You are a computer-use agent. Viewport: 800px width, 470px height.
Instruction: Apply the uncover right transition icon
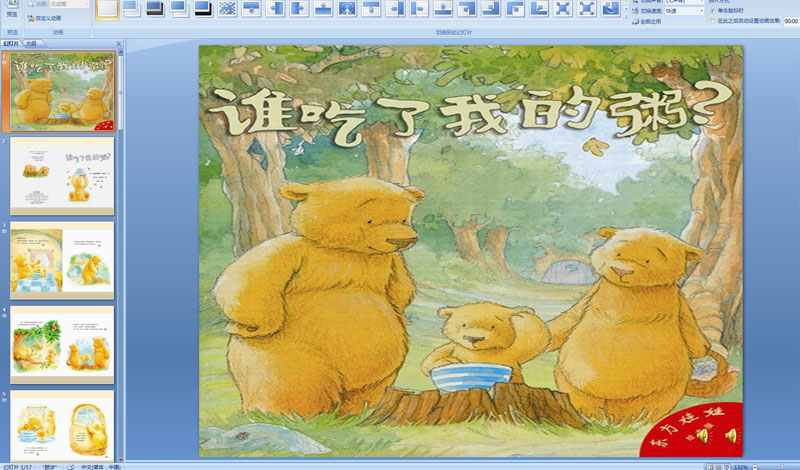click(x=419, y=9)
